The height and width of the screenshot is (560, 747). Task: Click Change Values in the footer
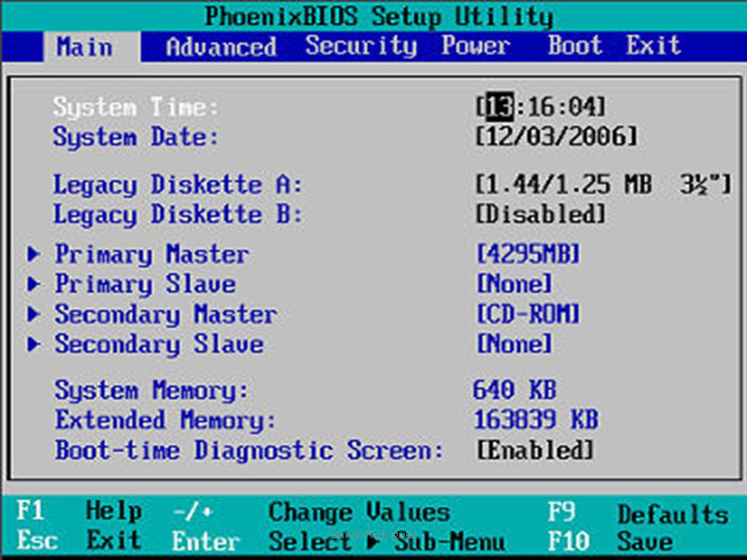click(x=359, y=513)
